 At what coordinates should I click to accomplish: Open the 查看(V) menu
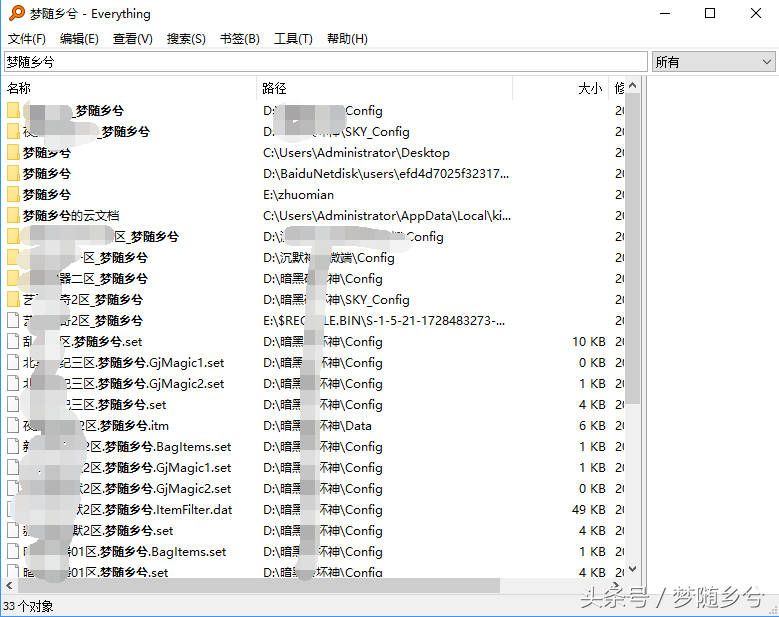133,39
